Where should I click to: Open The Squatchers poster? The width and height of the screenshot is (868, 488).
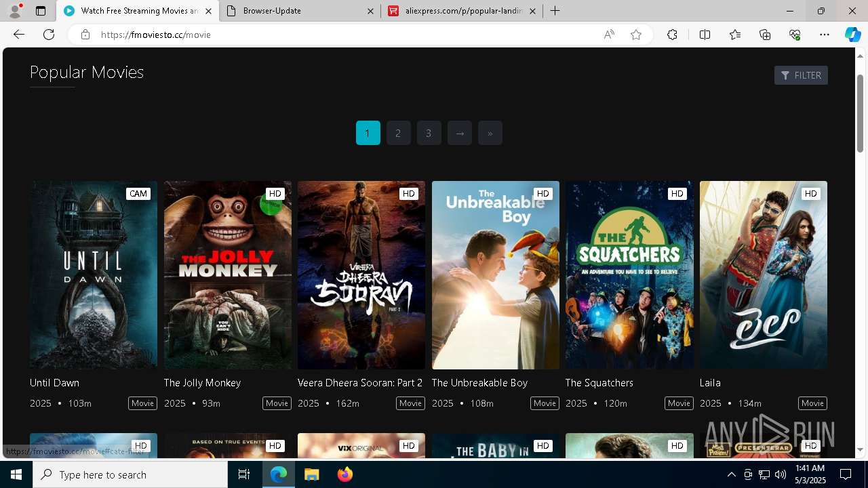pos(629,274)
